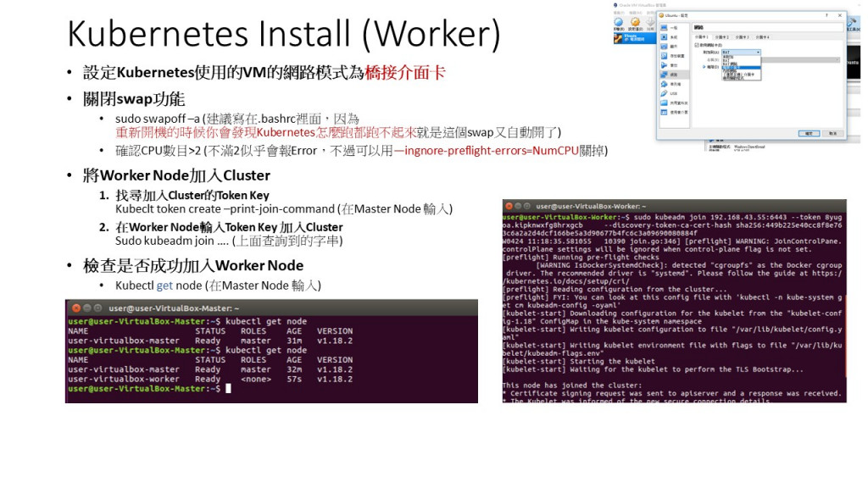Click the help question mark in Ubuntu settings dialog

827,15
